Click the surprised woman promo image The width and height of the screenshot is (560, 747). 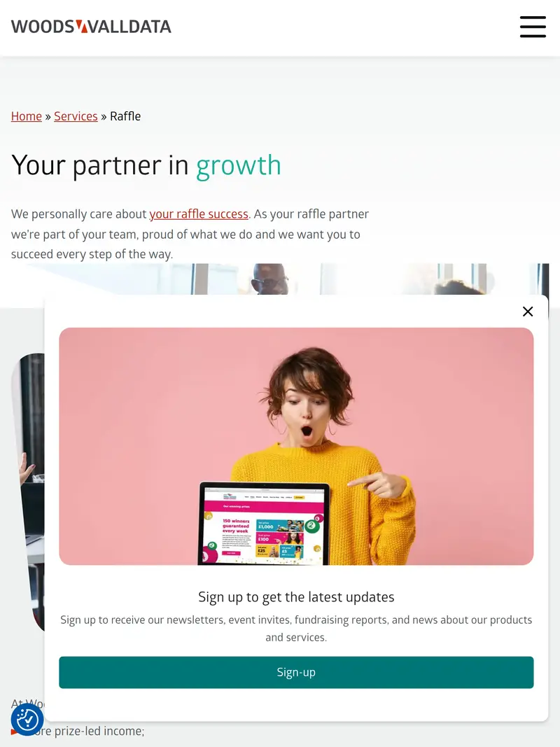[x=296, y=447]
